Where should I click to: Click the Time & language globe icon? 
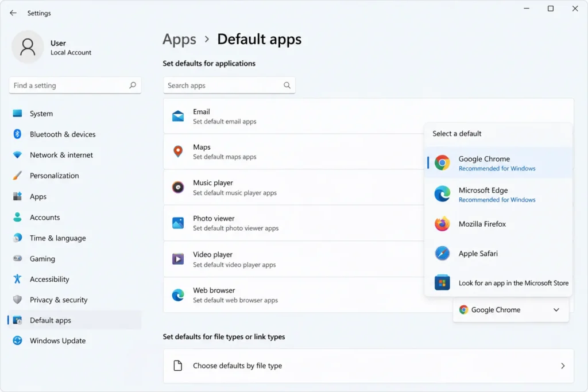pyautogui.click(x=17, y=238)
